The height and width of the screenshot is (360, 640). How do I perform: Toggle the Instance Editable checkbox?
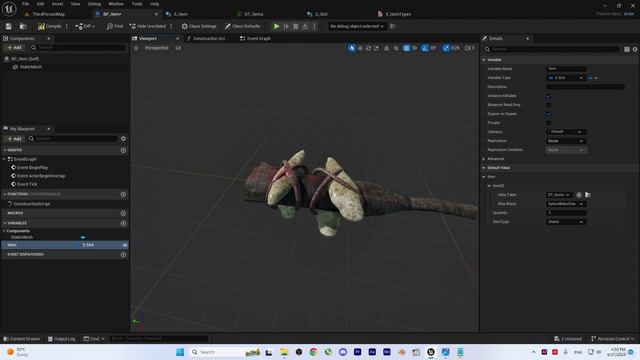click(x=549, y=96)
